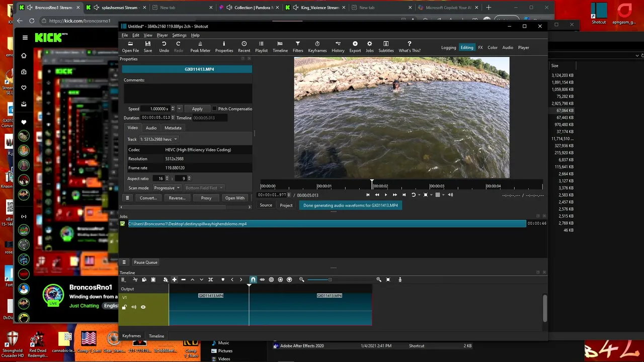
Task: Open the Peak Meter panel
Action: pos(200,47)
